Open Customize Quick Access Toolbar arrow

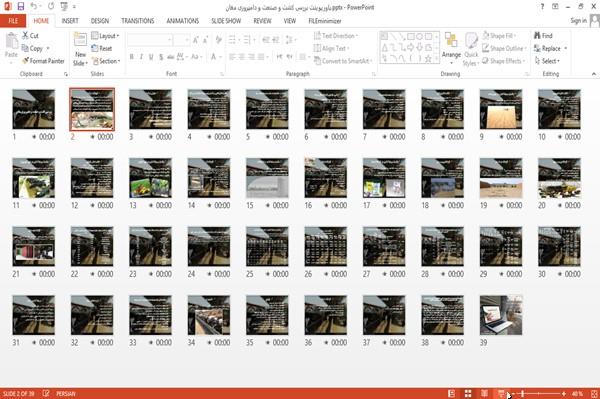click(x=74, y=7)
